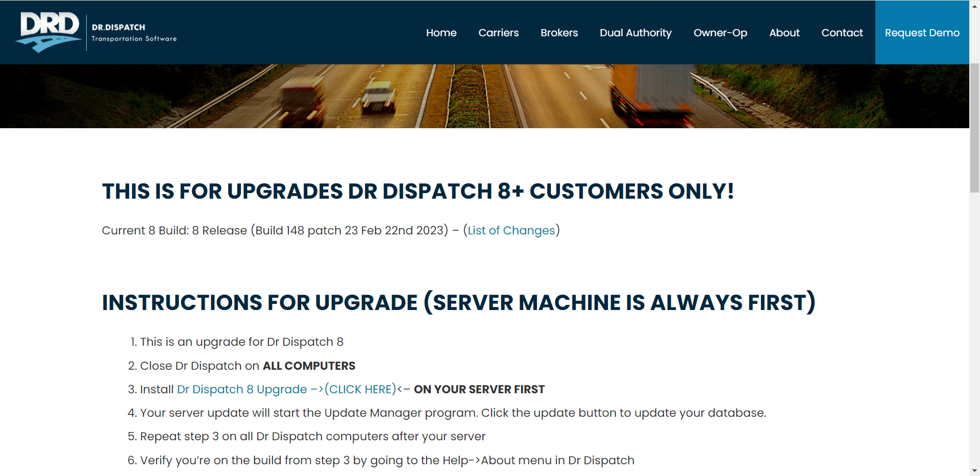The height and width of the screenshot is (476, 980).
Task: Click the bold 'ALL COMPUTERS' text
Action: pyautogui.click(x=309, y=366)
